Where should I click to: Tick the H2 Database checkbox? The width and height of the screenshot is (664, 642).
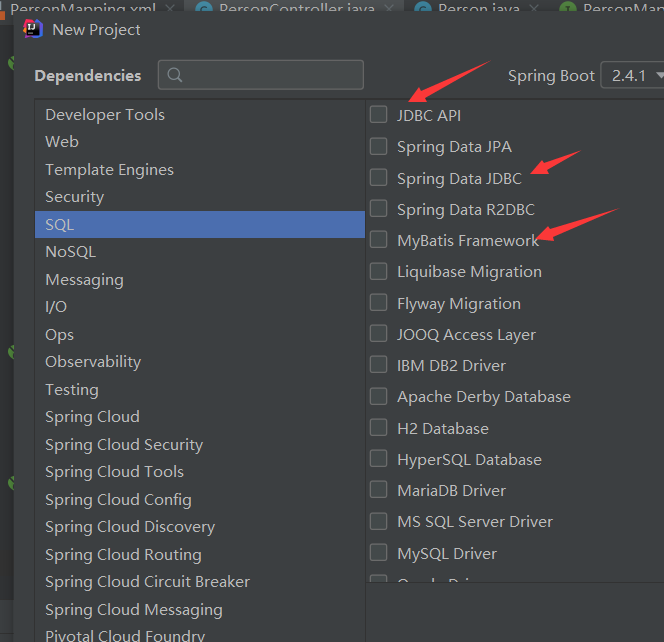tap(378, 428)
